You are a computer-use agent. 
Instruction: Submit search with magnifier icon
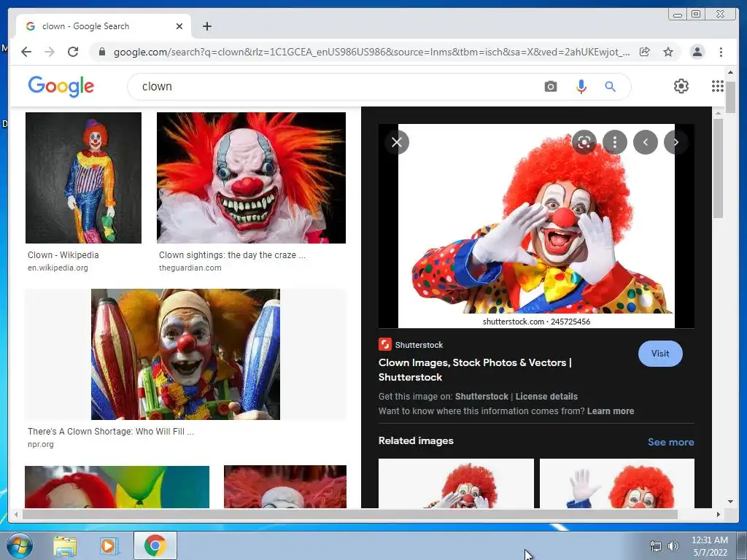tap(611, 87)
